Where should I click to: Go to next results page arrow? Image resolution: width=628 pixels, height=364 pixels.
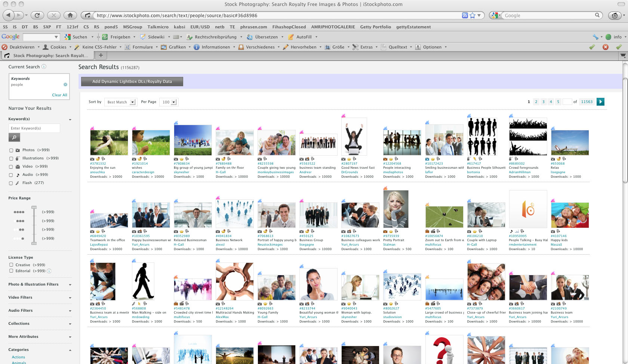pyautogui.click(x=600, y=102)
